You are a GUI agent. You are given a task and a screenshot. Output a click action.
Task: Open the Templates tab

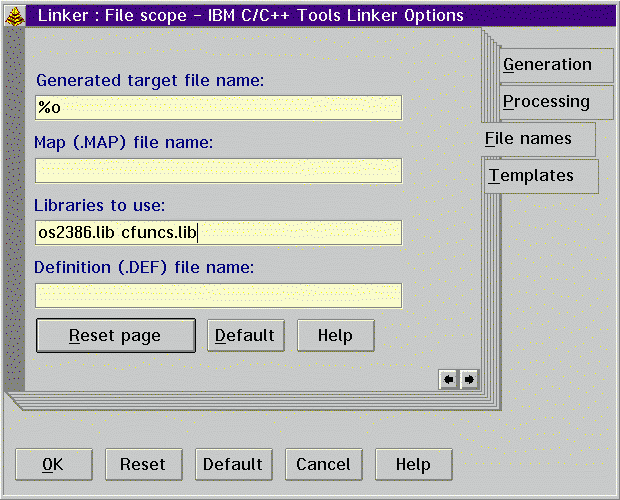tap(541, 176)
